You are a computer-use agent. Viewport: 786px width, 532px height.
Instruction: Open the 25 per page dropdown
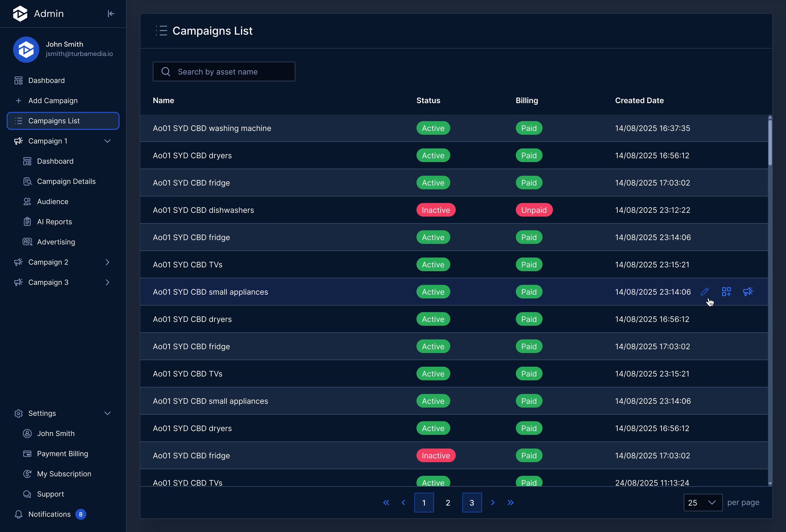point(703,503)
